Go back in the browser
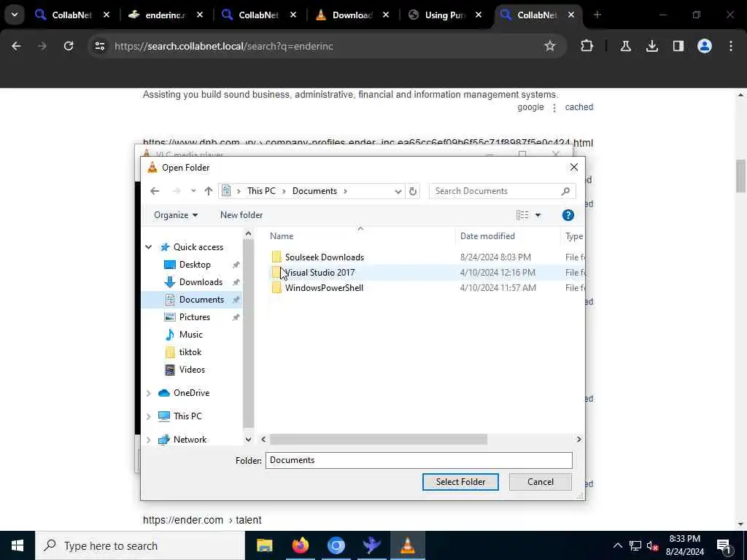The image size is (747, 560). pyautogui.click(x=16, y=46)
